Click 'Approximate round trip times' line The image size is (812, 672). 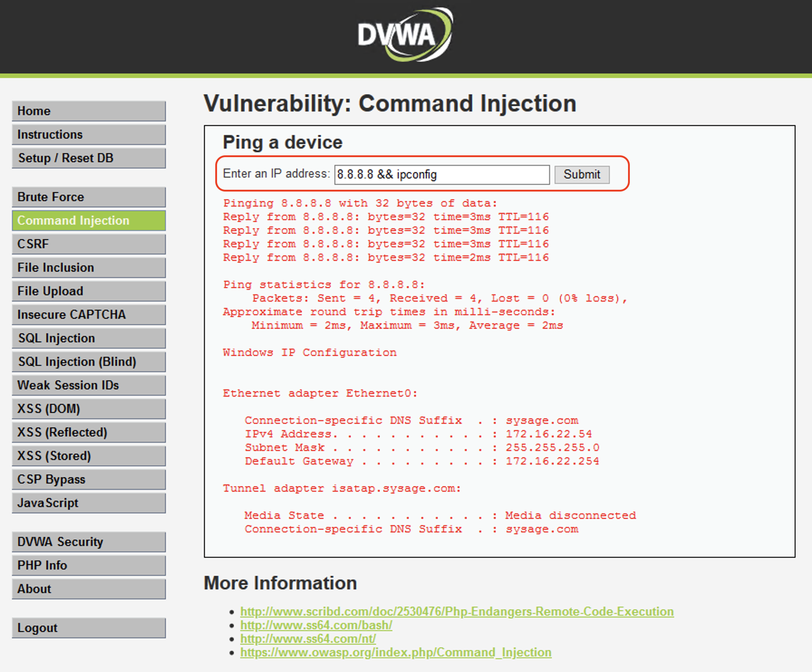point(389,312)
